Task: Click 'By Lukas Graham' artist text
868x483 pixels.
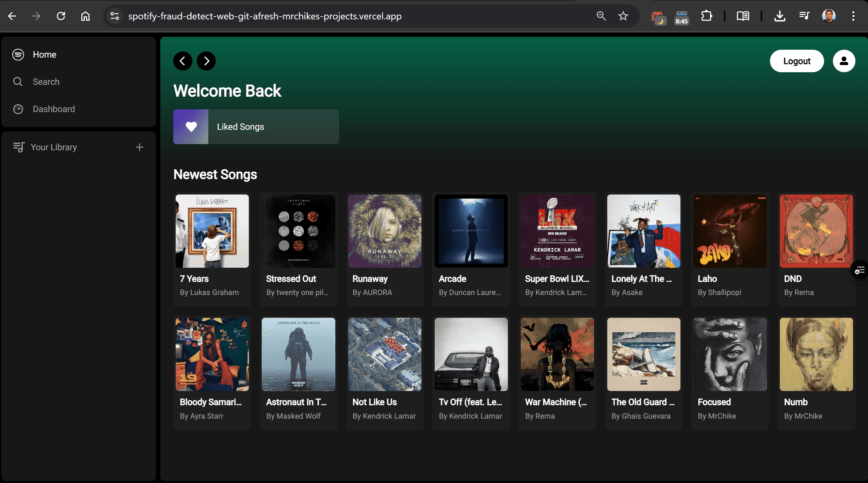Action: (x=209, y=292)
